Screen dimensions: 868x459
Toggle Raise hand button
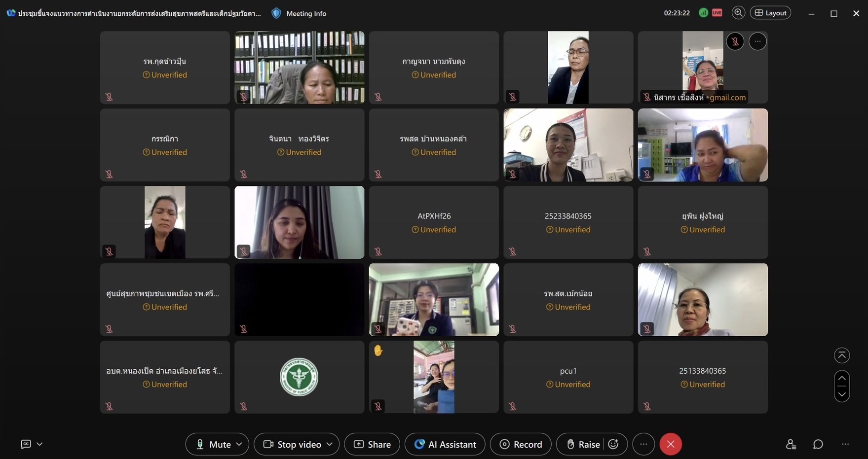583,444
